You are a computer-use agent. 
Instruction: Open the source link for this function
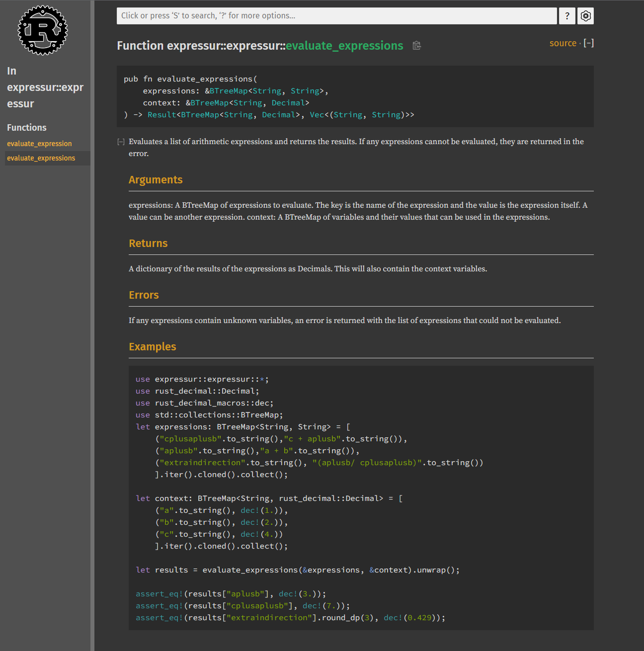point(563,43)
